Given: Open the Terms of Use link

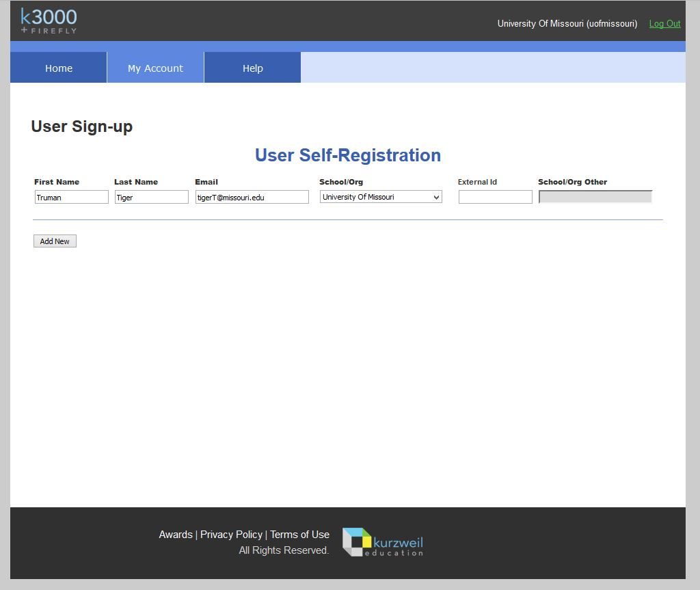Looking at the screenshot, I should click(x=299, y=535).
